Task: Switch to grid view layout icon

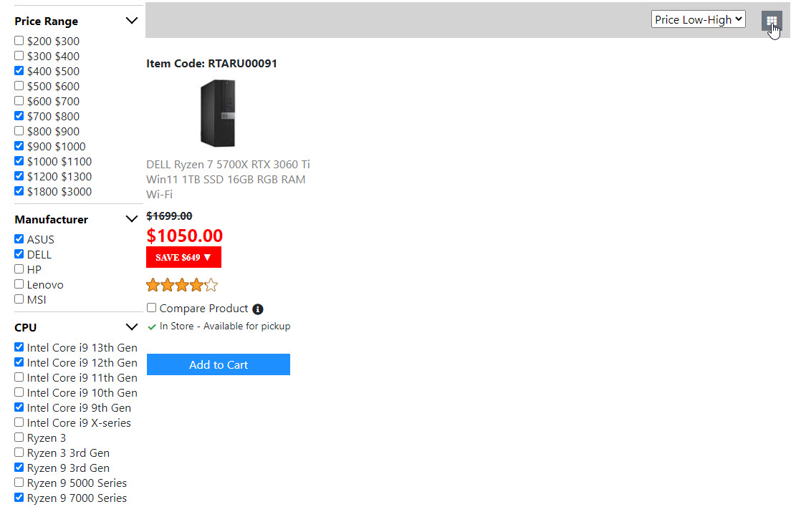Action: point(772,21)
